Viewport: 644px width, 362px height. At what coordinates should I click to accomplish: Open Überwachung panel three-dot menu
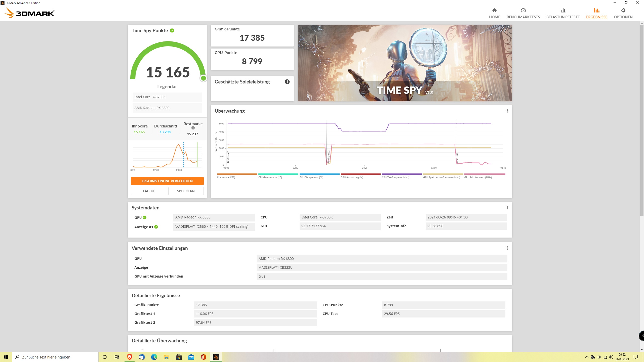pyautogui.click(x=507, y=111)
